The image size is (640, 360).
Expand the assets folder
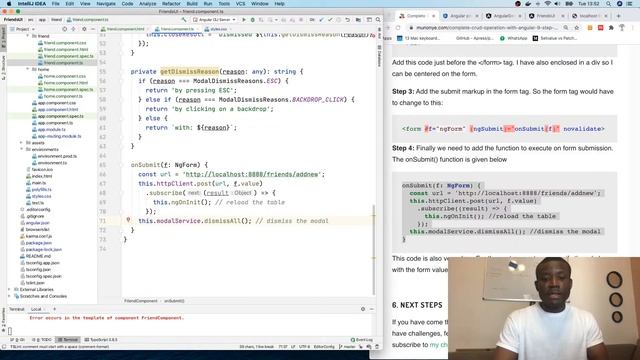[21, 143]
